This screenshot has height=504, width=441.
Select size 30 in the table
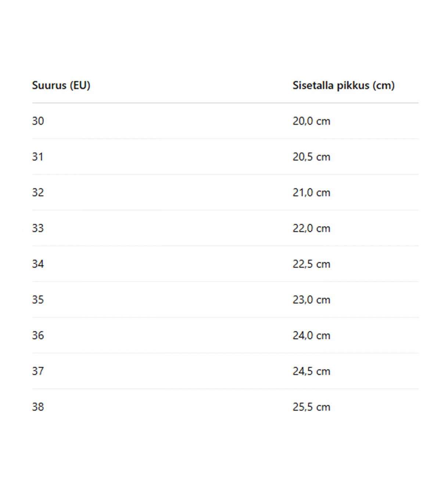click(38, 121)
